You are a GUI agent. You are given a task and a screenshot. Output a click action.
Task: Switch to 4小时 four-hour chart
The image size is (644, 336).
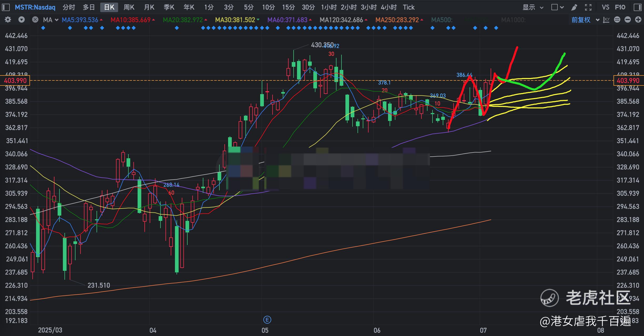(x=389, y=7)
